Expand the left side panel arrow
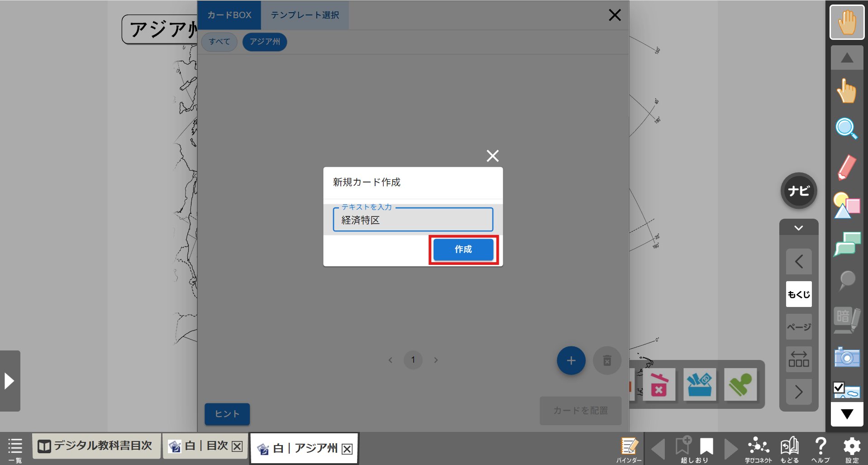 (x=10, y=381)
